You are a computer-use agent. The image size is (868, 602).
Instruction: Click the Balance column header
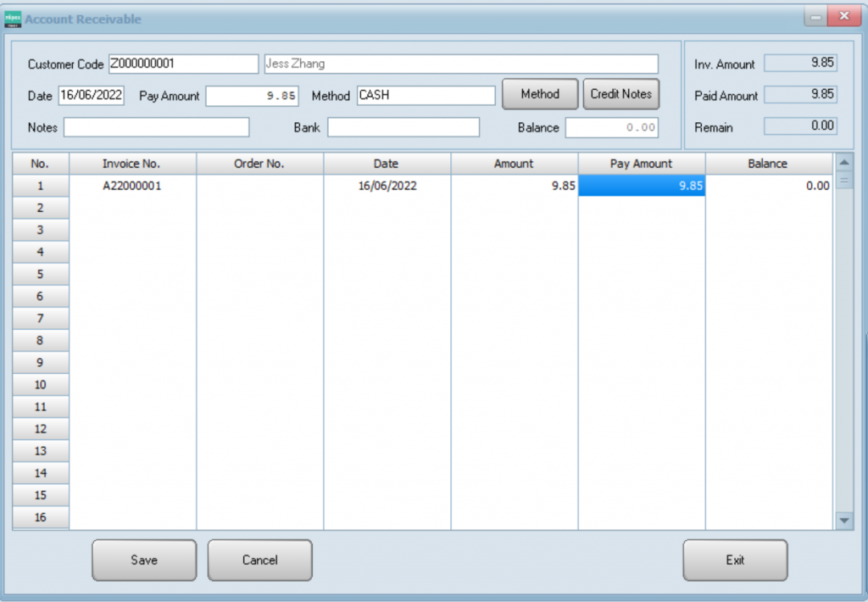[x=768, y=164]
